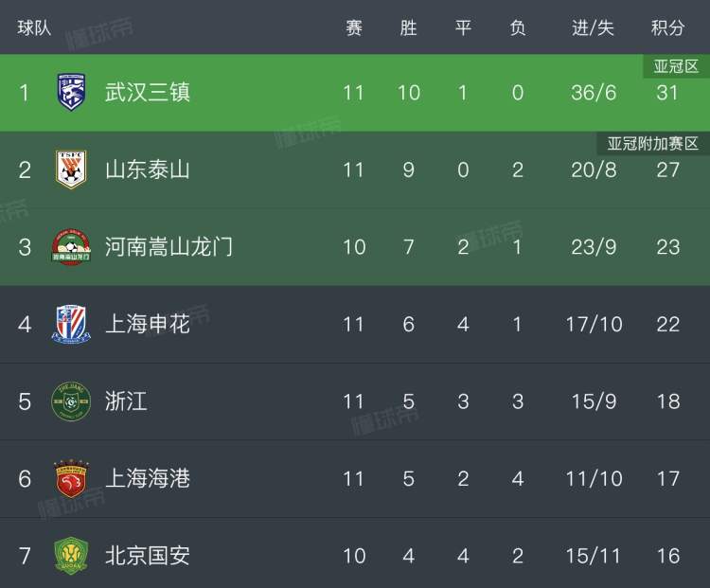Image resolution: width=710 pixels, height=588 pixels.
Task: Select the 河南嵩山龙门 team name
Action: pos(169,247)
